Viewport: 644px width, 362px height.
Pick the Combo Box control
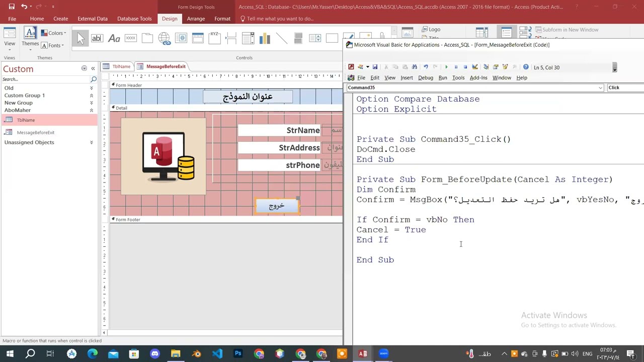248,38
